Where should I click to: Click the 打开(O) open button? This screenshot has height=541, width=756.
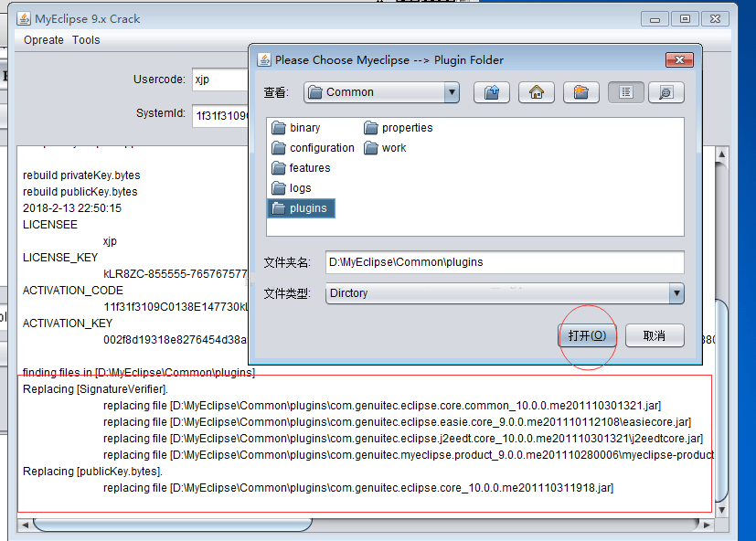587,335
